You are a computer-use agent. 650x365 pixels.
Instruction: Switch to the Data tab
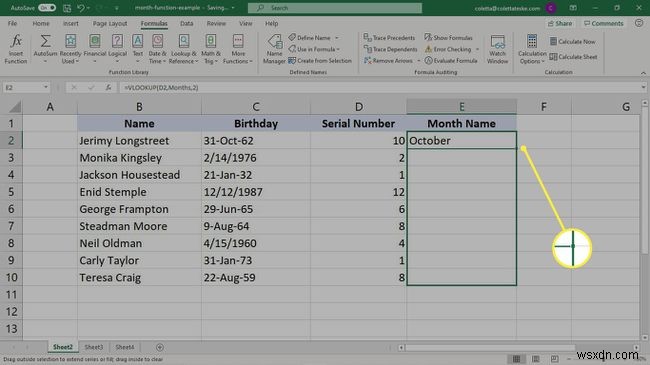(186, 24)
